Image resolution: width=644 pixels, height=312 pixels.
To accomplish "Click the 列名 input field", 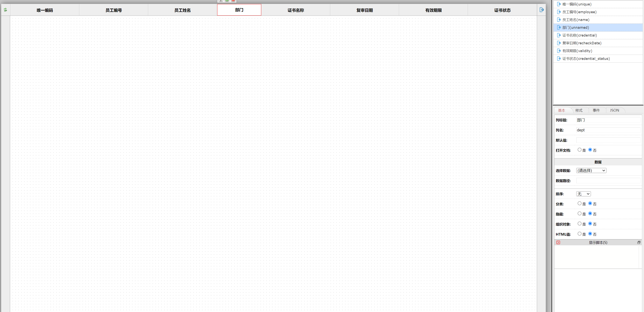I will coord(608,130).
